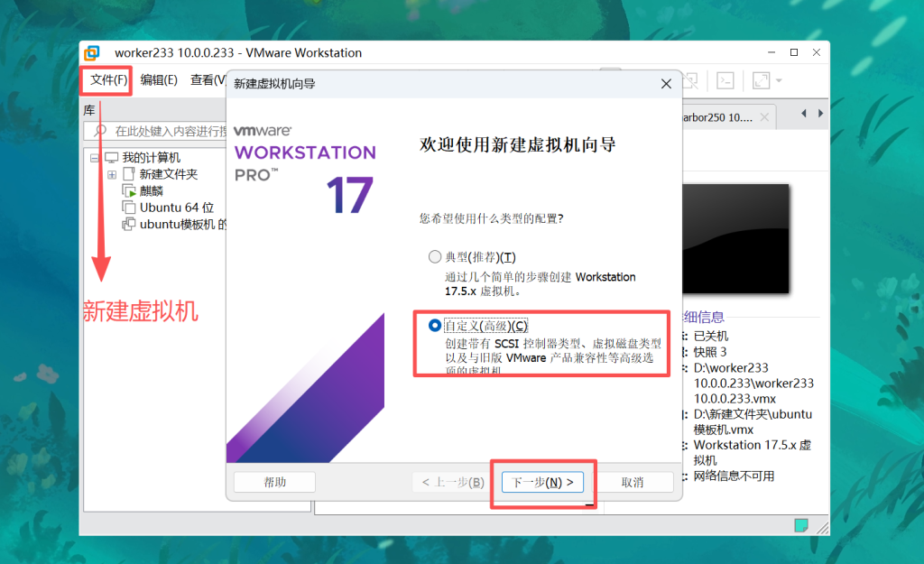This screenshot has width=924, height=564.
Task: Click the search magnifier icon in library
Action: pyautogui.click(x=101, y=132)
